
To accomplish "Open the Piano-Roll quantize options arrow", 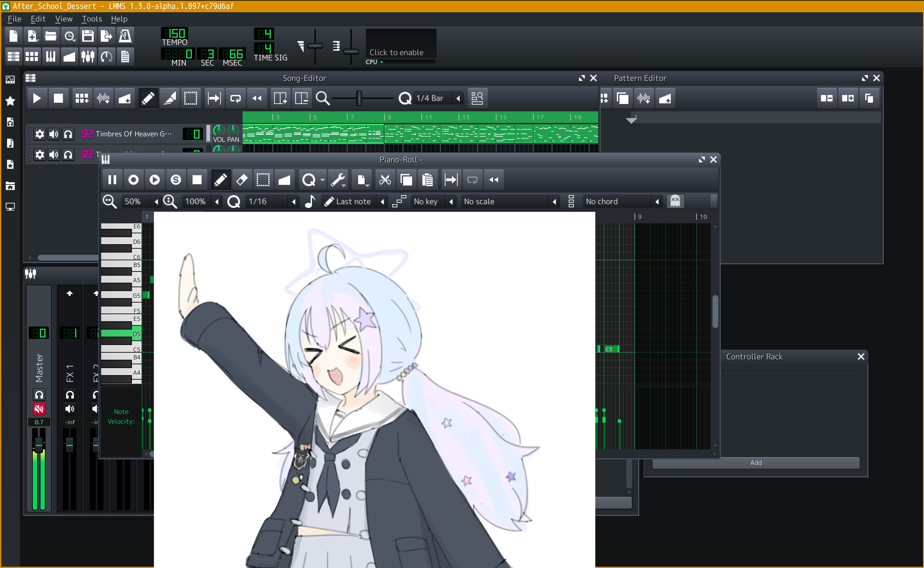I will coord(323,180).
